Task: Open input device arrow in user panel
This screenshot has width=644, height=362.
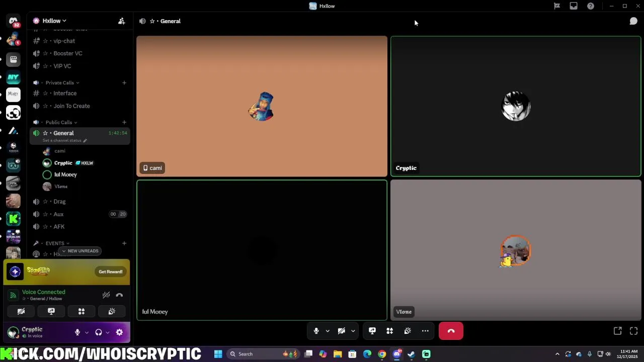Action: click(x=87, y=332)
